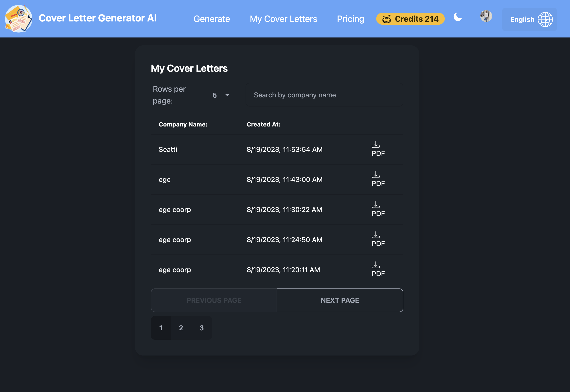Open the rows per page dropdown

coord(220,95)
